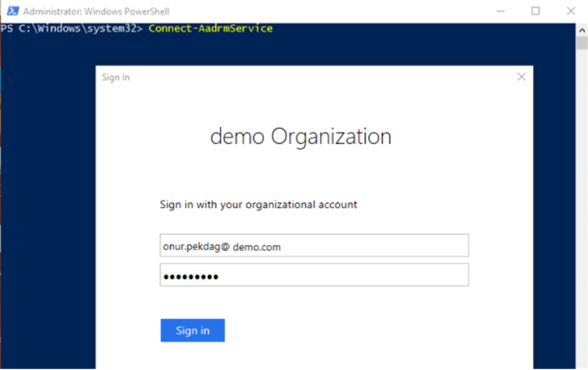The image size is (588, 370).
Task: Click the Connect-AadrmService command text
Action: (x=210, y=29)
